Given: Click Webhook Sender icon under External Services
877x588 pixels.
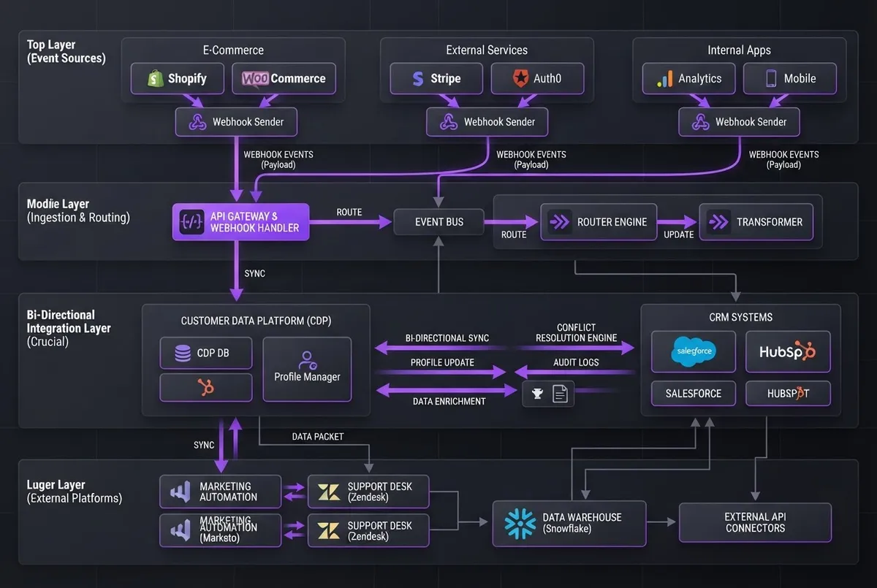Looking at the screenshot, I should point(449,122).
